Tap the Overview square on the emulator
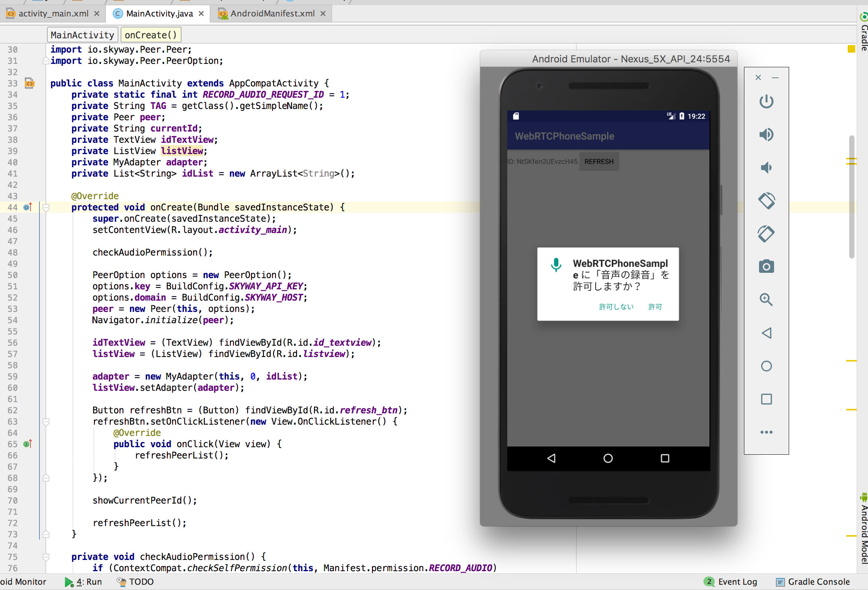Screen dimensions: 868x590 [x=665, y=458]
